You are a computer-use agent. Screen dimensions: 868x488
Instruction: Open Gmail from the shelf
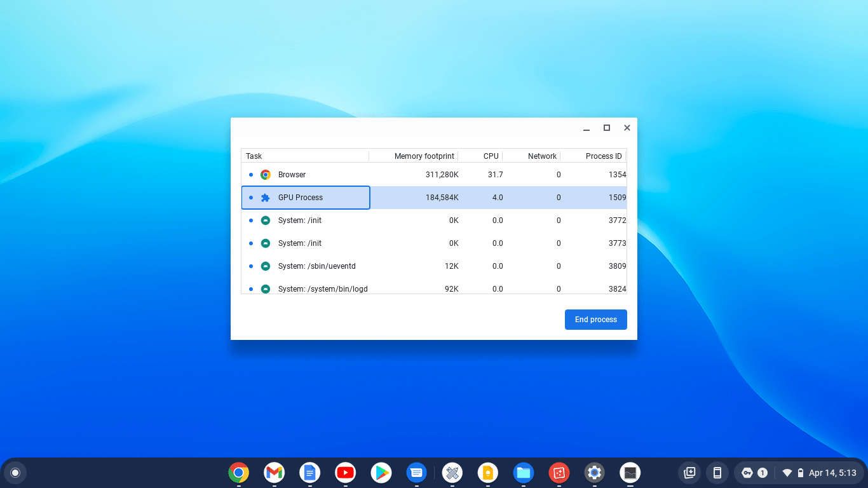tap(274, 473)
